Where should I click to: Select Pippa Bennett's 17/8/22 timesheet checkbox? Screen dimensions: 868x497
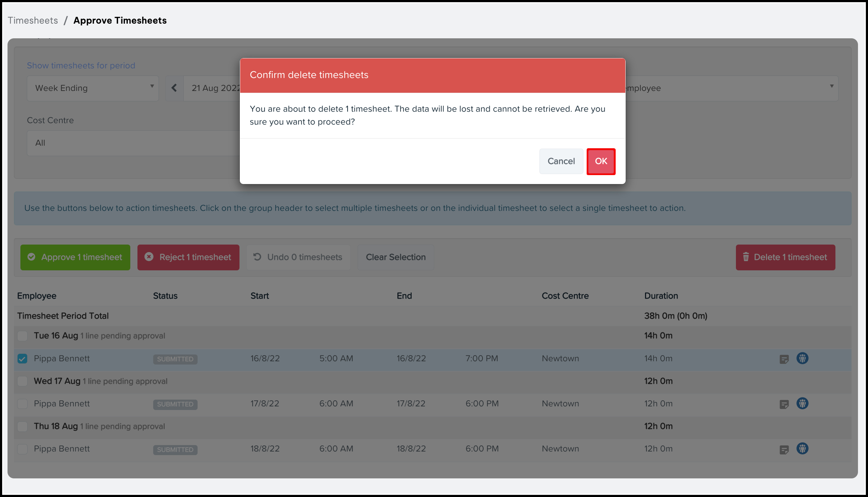click(23, 404)
